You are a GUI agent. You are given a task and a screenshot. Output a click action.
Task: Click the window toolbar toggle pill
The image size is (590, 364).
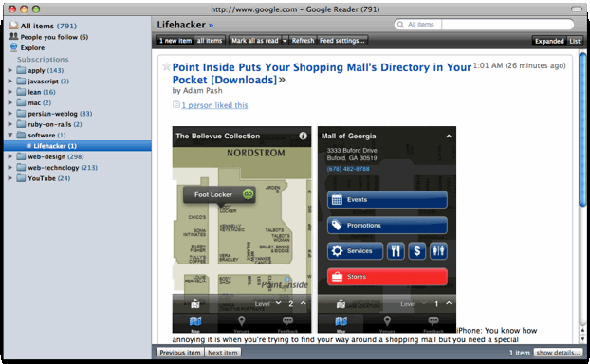tap(576, 9)
